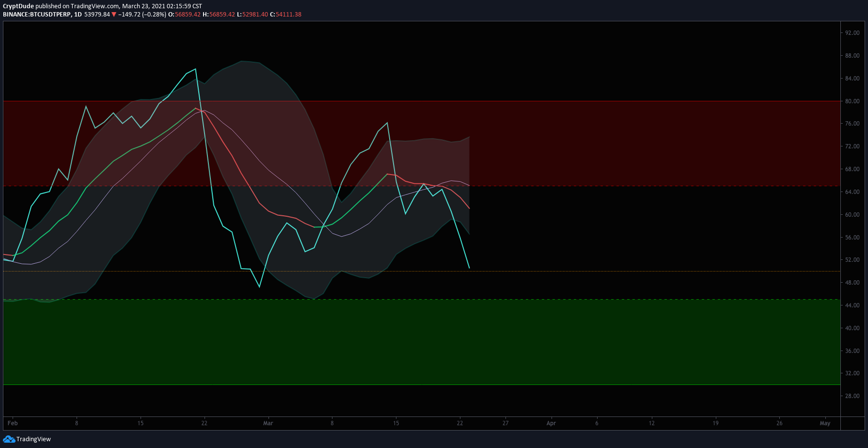Click the 26 date label on time axis
The image size is (868, 448).
click(x=779, y=423)
